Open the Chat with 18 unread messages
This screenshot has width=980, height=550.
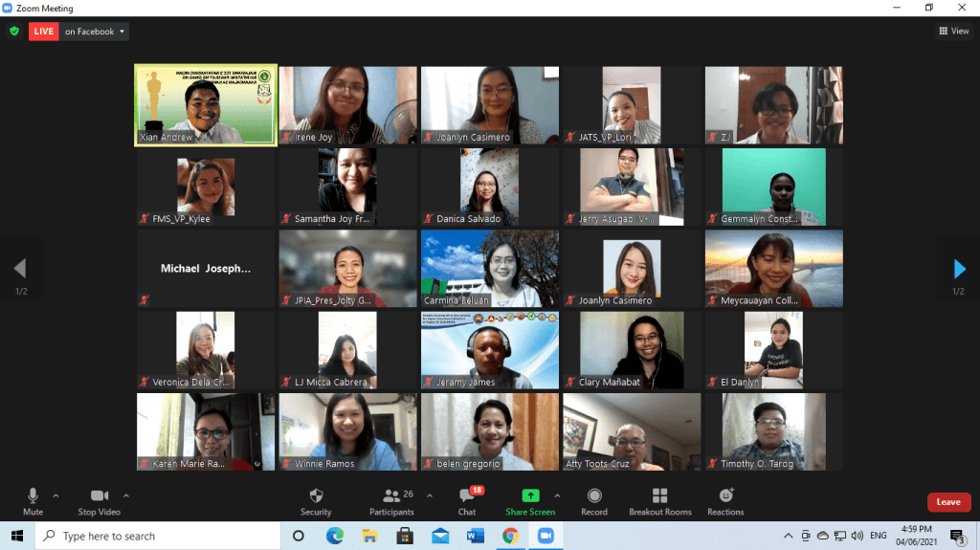pyautogui.click(x=466, y=496)
